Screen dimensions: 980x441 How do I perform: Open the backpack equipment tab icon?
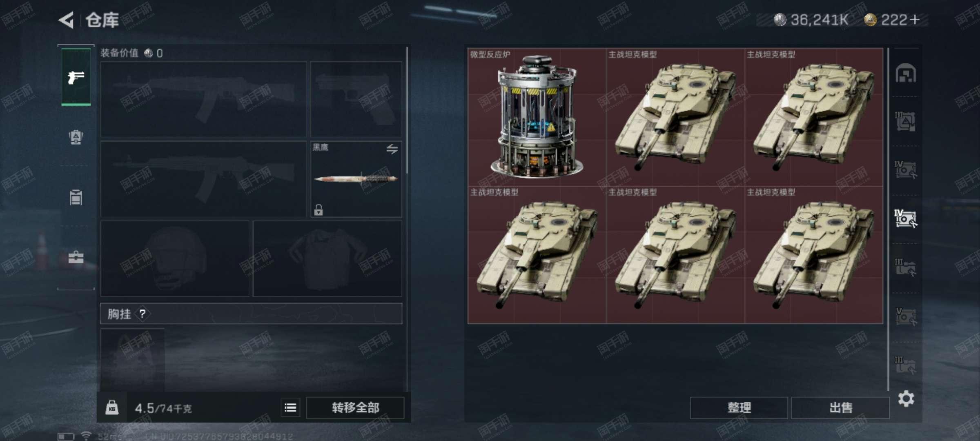click(x=76, y=137)
